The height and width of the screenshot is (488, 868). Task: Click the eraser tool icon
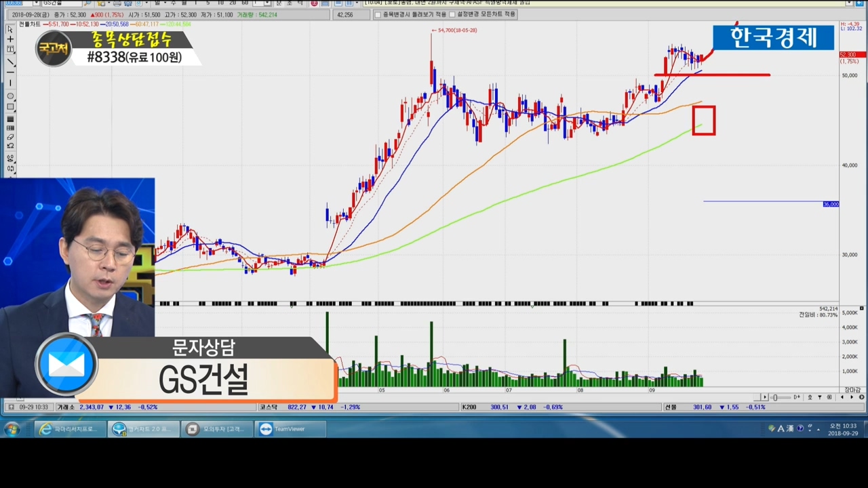10,137
